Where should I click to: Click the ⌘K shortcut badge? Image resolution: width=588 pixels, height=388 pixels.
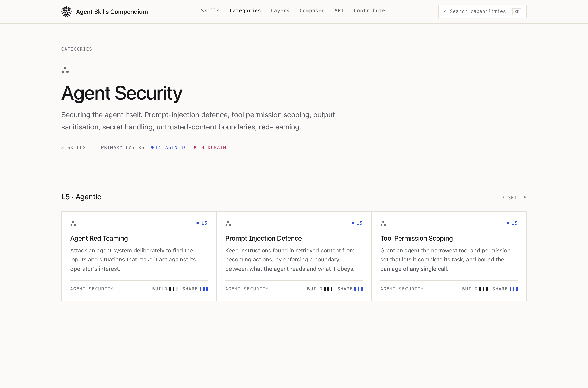point(517,12)
